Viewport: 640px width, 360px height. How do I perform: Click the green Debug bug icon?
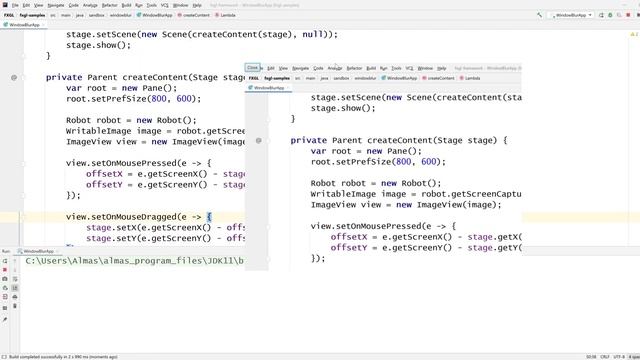click(x=610, y=15)
